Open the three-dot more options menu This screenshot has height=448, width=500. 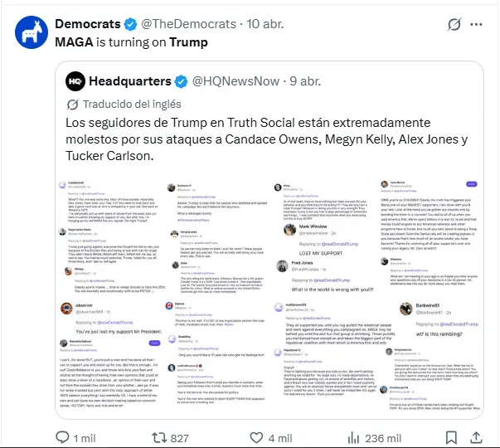[x=476, y=24]
